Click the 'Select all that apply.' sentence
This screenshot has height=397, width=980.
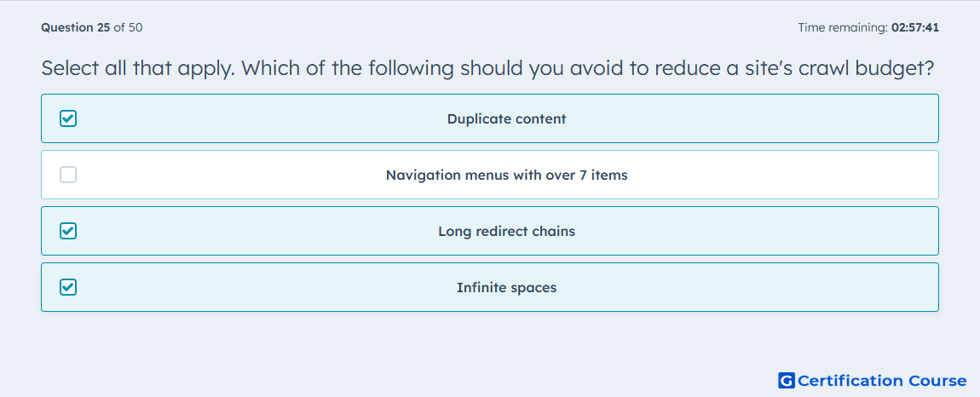pyautogui.click(x=138, y=68)
